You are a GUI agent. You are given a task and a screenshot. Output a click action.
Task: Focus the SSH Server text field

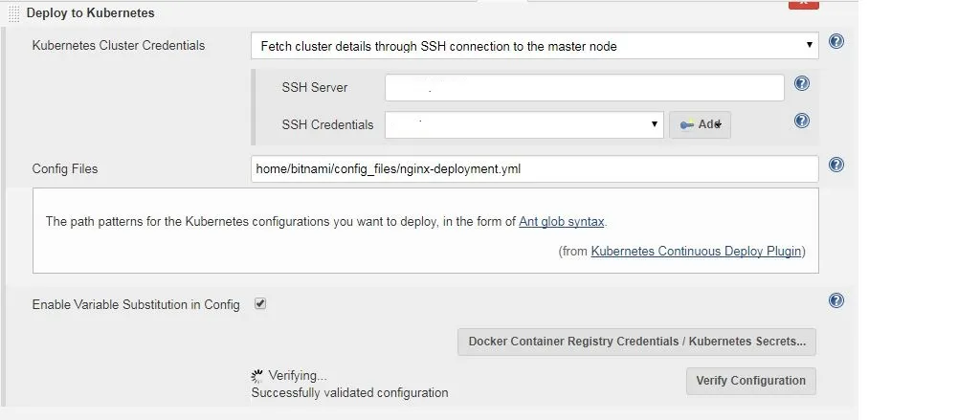click(x=584, y=87)
